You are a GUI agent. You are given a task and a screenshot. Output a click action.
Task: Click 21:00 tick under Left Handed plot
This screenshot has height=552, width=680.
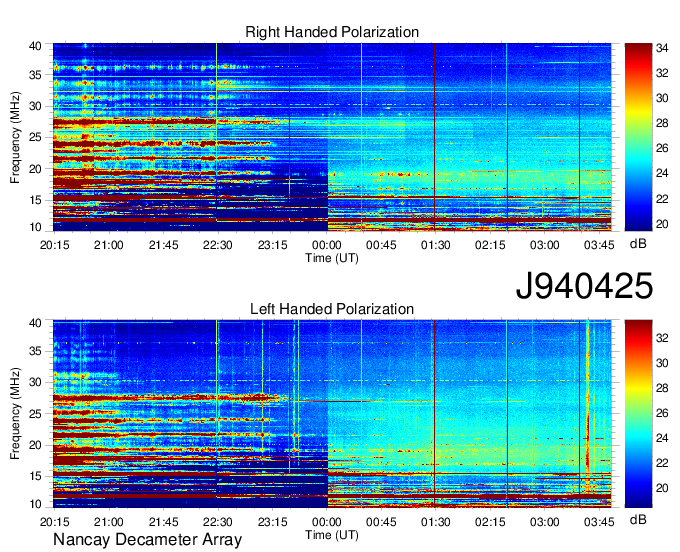click(109, 522)
